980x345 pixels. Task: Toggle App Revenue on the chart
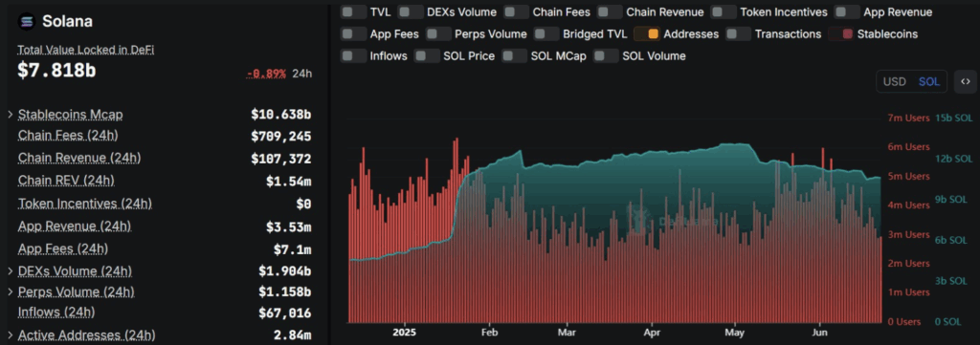[848, 11]
